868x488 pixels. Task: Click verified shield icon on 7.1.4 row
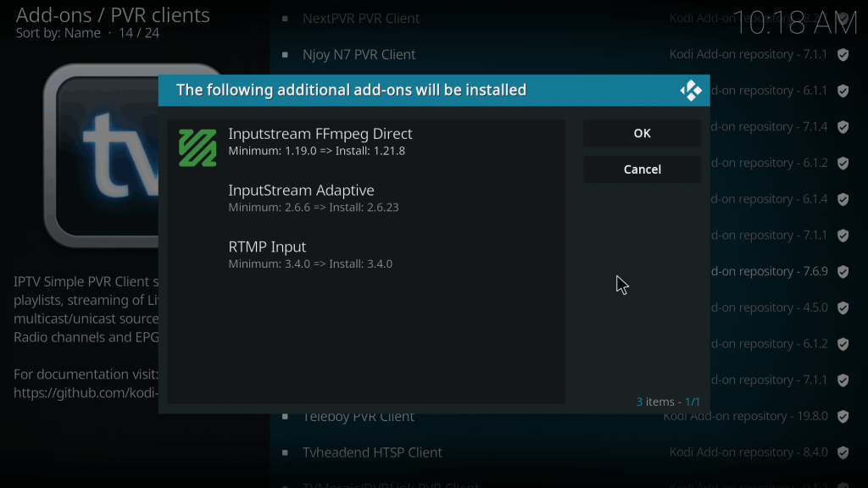pyautogui.click(x=843, y=127)
